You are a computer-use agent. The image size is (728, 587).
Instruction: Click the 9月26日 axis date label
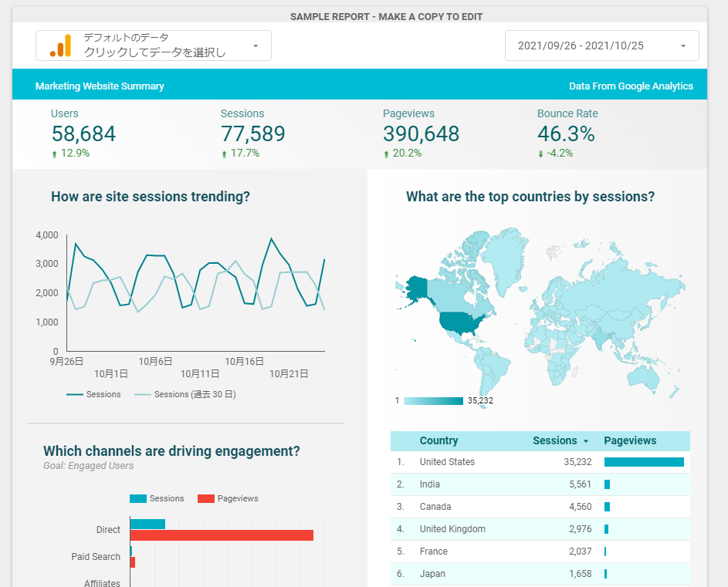coord(67,362)
